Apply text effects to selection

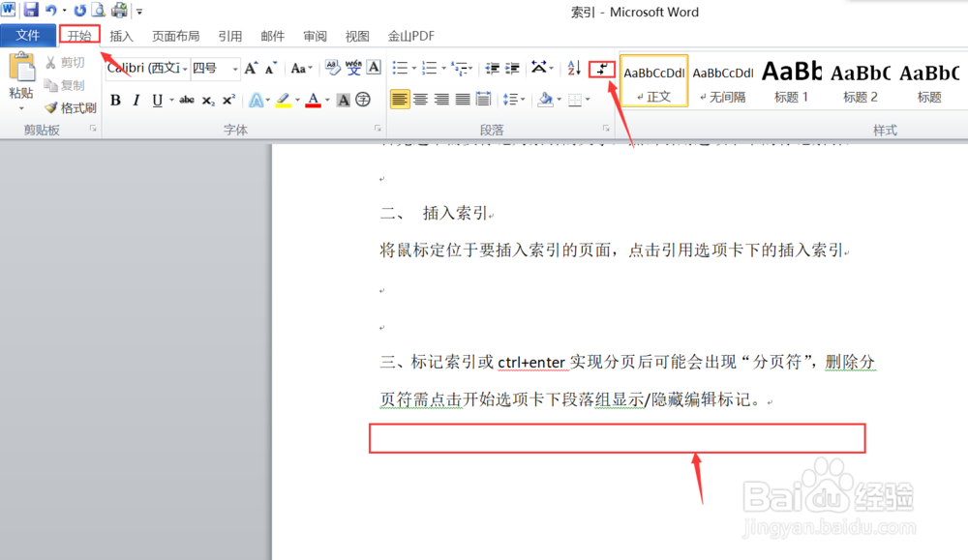[257, 100]
